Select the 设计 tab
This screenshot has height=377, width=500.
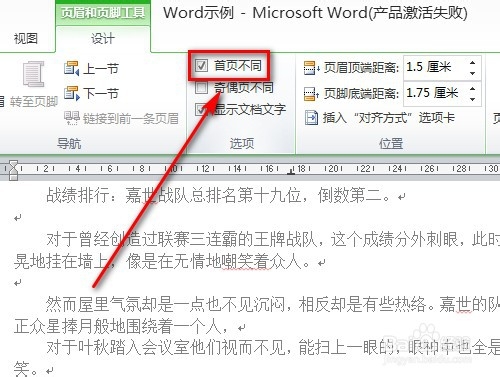(103, 39)
